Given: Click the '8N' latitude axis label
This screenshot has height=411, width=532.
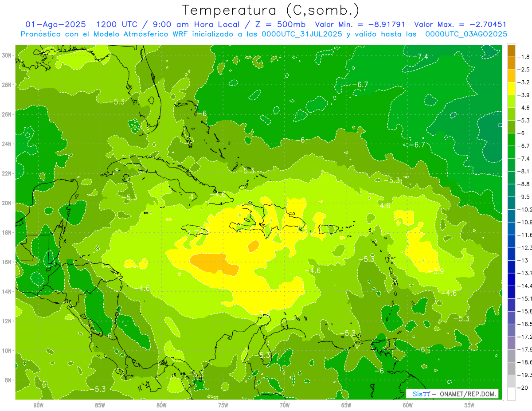Looking at the screenshot, I should click(8, 380).
